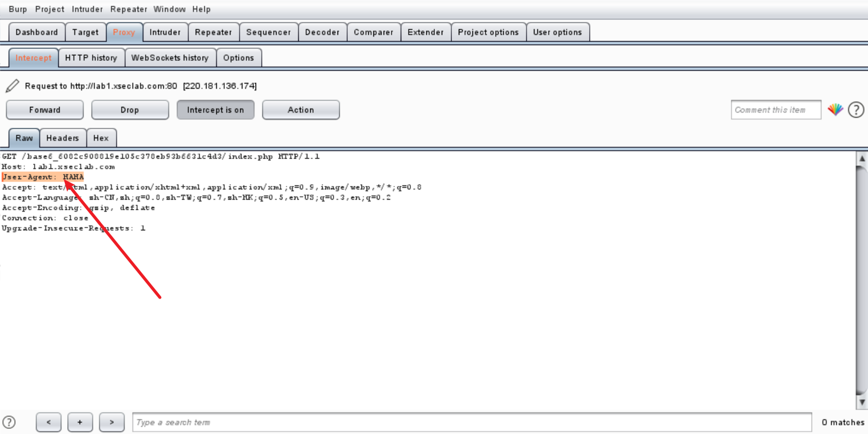Open the Intruder menu in the menu bar
This screenshot has height=434, width=868.
[88, 9]
